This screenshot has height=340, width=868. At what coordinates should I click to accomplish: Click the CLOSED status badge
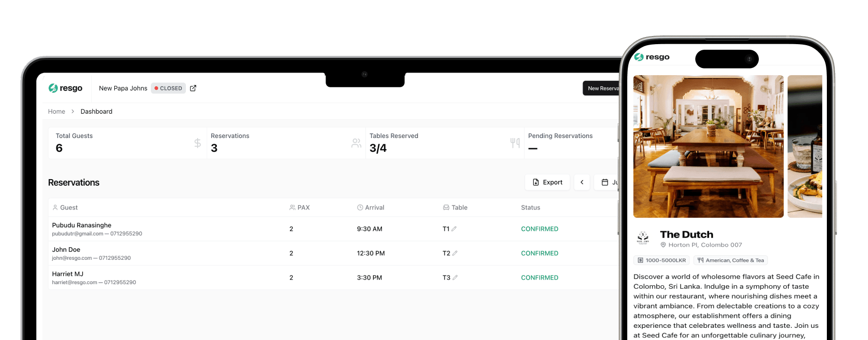[x=169, y=88]
